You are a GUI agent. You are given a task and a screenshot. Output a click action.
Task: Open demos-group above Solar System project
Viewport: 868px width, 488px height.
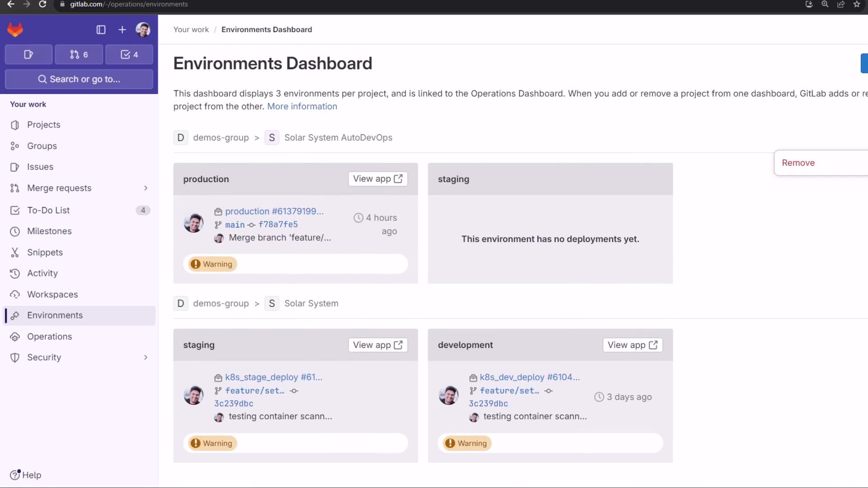[x=221, y=304]
